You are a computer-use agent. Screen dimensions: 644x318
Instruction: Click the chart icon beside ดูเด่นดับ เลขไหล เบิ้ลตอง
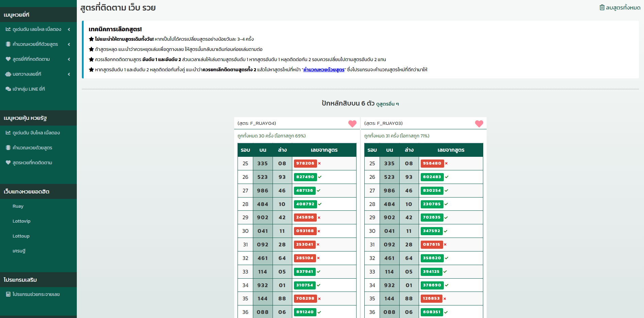8,29
